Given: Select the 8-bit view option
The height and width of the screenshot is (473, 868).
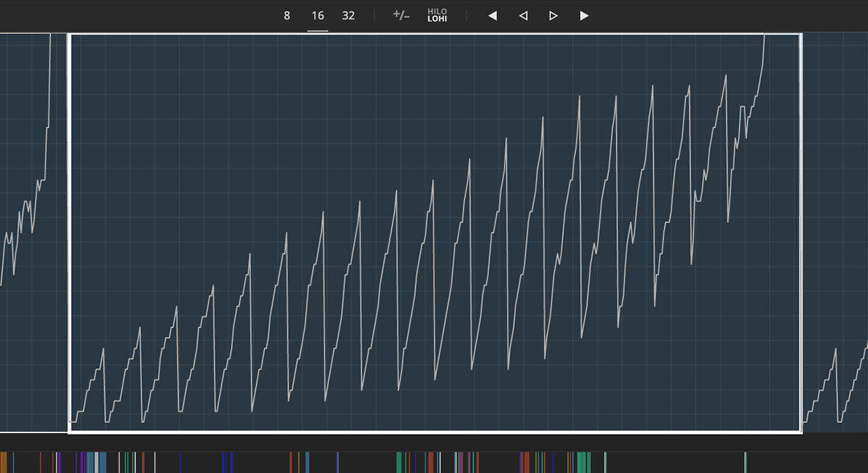Looking at the screenshot, I should coord(286,15).
